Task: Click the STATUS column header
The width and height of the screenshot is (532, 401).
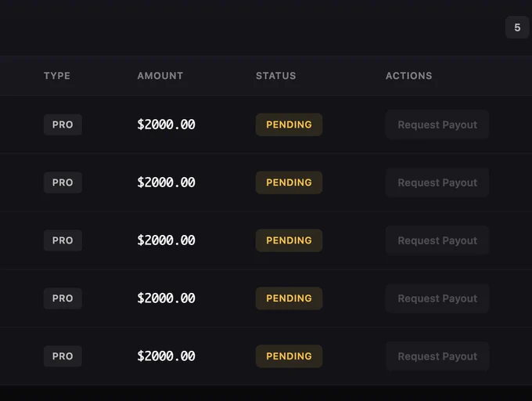Action: point(276,76)
